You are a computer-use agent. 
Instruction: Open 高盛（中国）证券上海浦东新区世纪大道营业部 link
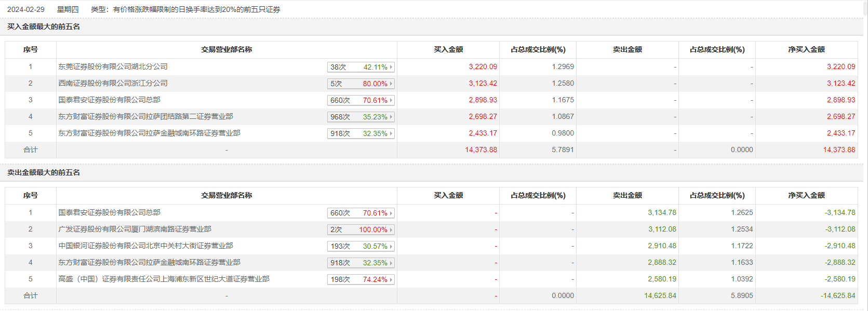tap(164, 279)
